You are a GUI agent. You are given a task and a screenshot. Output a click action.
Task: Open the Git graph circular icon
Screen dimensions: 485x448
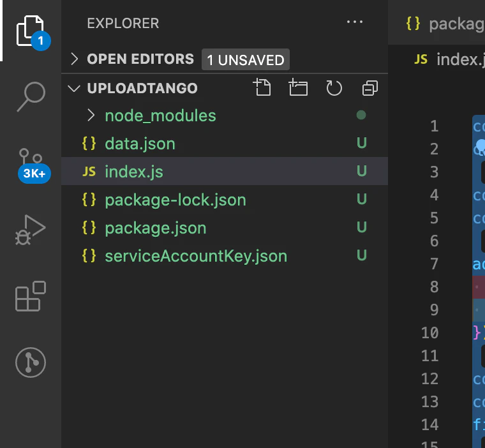[x=31, y=362]
